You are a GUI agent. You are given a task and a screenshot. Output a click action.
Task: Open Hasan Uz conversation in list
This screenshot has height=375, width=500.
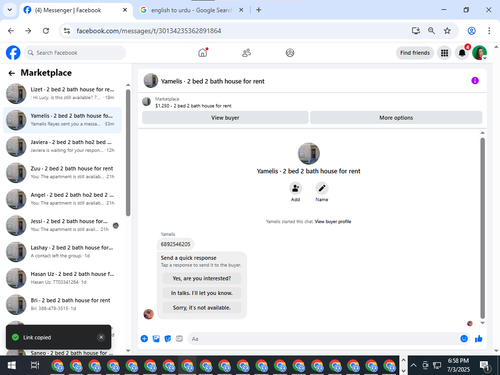[x=62, y=278]
